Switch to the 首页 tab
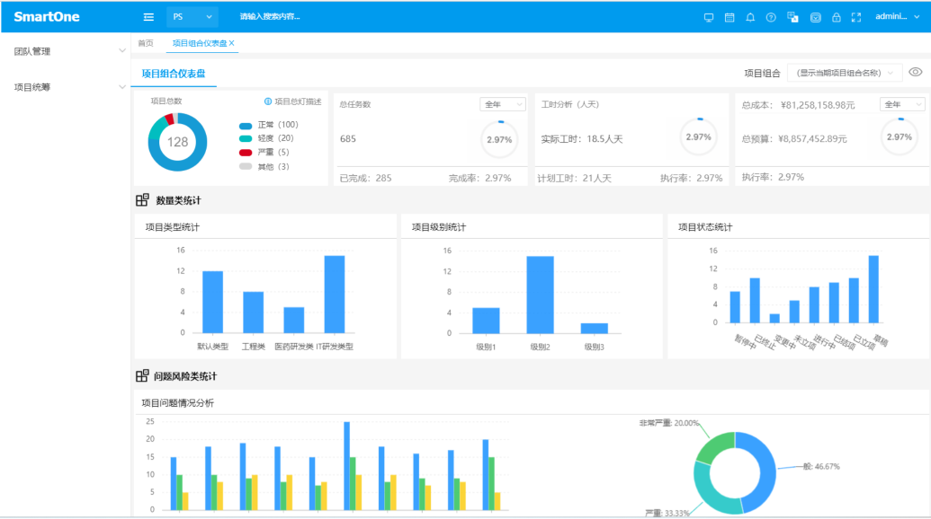 click(145, 44)
